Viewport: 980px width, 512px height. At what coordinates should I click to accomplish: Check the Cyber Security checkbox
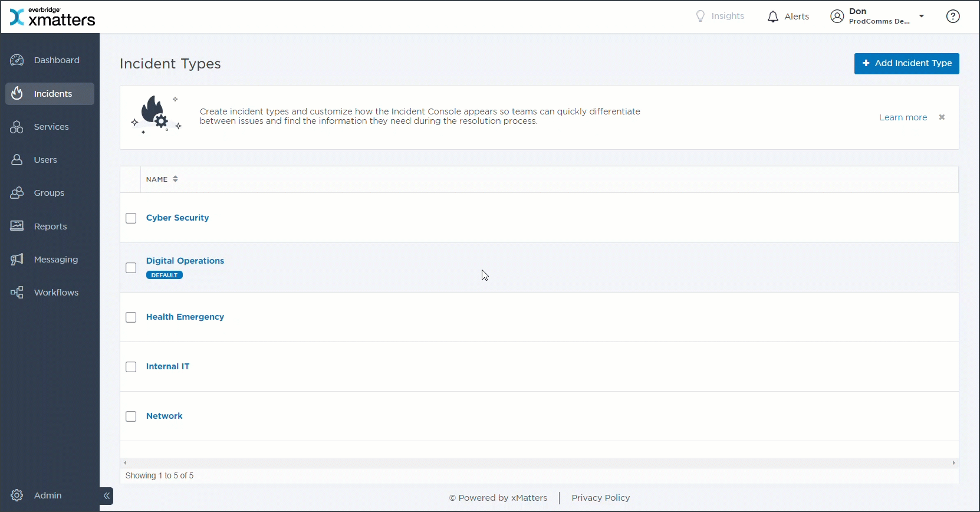pos(131,218)
